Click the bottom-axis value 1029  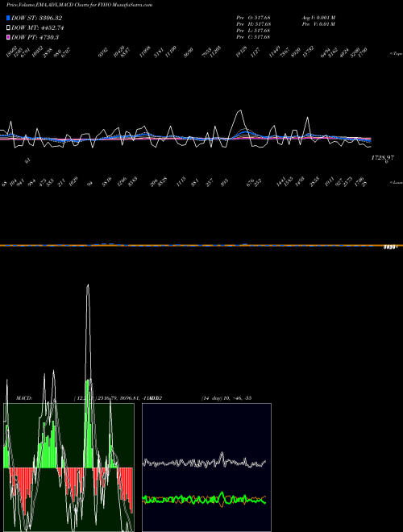coord(73,181)
